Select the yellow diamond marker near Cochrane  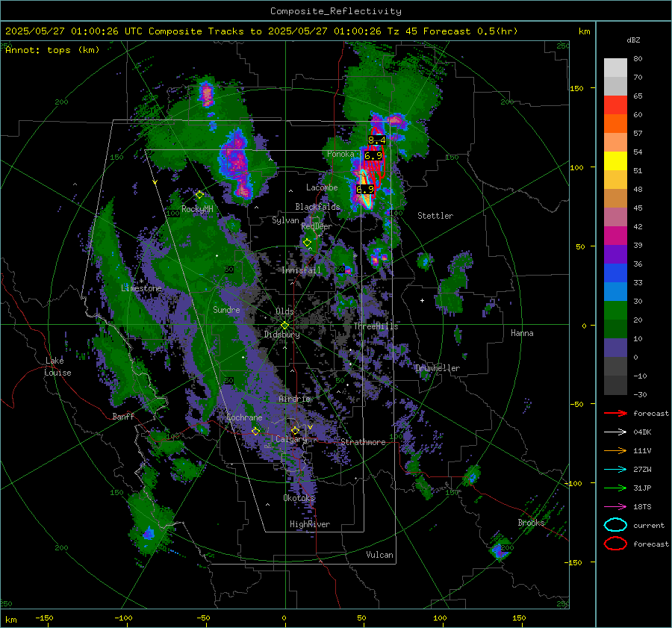(255, 431)
